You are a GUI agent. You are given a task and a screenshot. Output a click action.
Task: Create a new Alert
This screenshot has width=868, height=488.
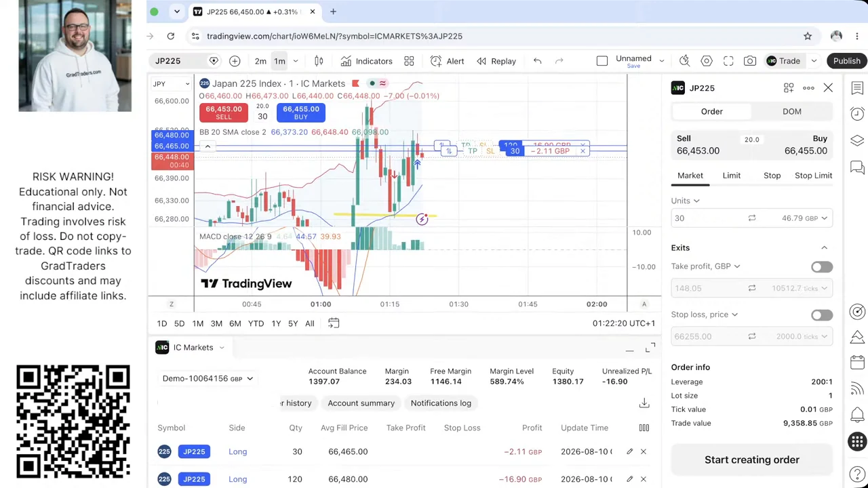click(447, 61)
